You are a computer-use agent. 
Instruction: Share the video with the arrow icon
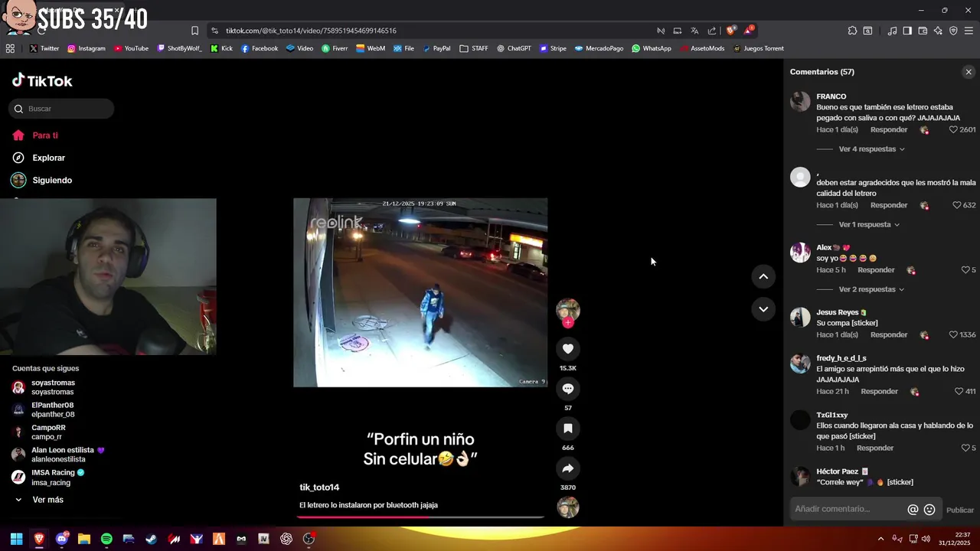tap(568, 468)
